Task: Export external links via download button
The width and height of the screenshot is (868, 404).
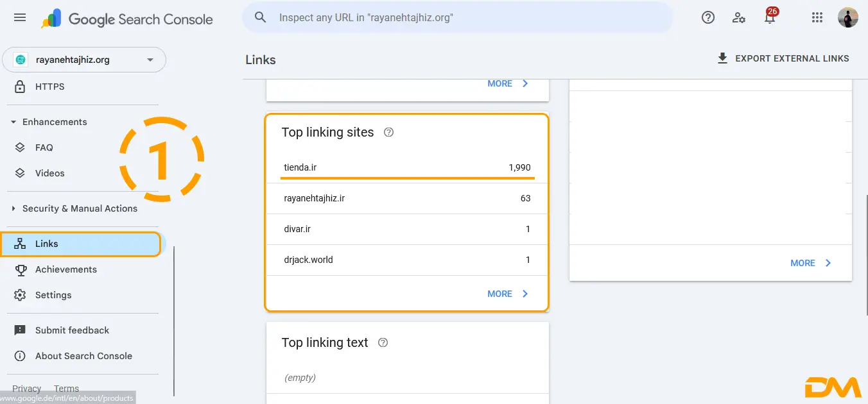Action: (783, 58)
